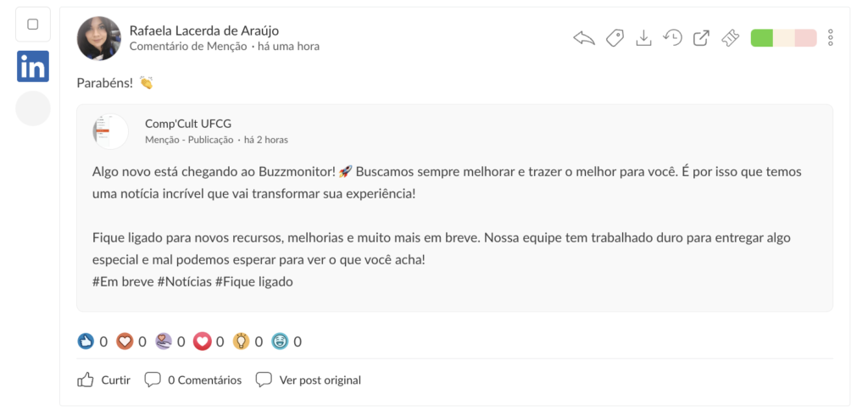Open the 0 Comentários section
Image resolution: width=868 pixels, height=416 pixels.
[x=193, y=380]
